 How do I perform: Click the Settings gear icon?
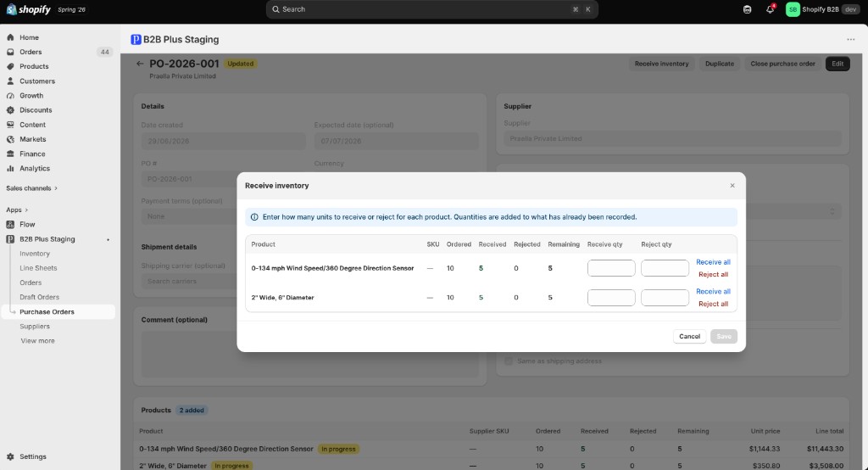pyautogui.click(x=10, y=456)
